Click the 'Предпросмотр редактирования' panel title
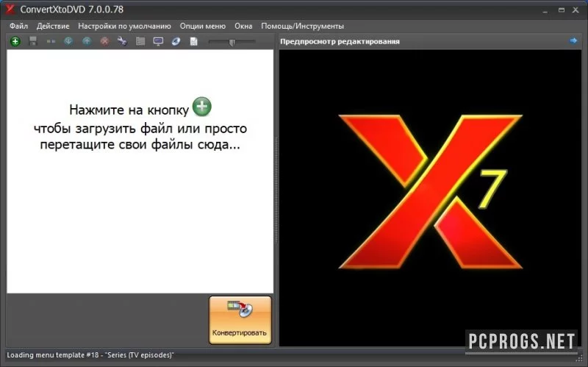Image resolution: width=588 pixels, height=367 pixels. click(x=340, y=41)
